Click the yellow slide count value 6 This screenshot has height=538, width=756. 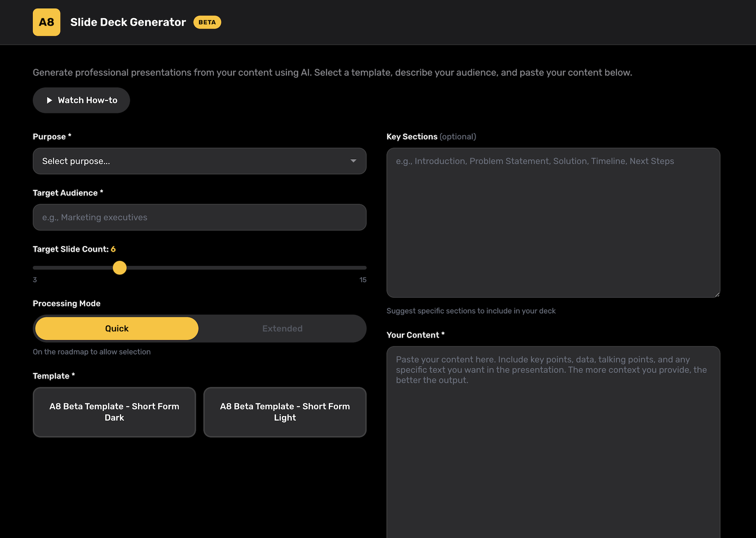(113, 249)
